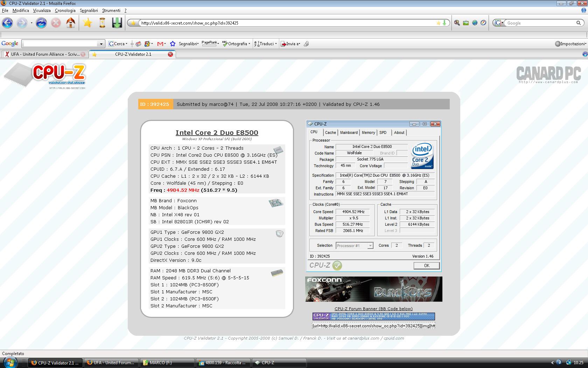Image resolution: width=588 pixels, height=368 pixels.
Task: Open the Traduci translate dropdown
Action: 265,44
